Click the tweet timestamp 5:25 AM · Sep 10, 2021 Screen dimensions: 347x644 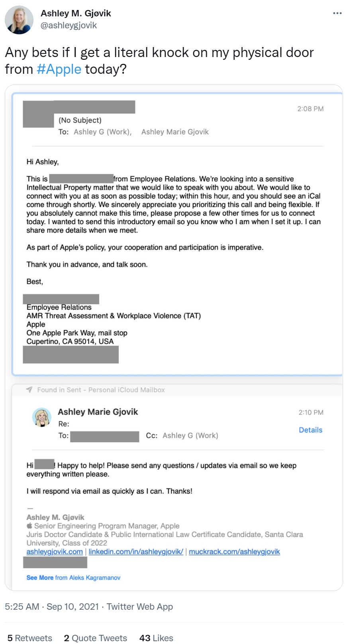52,607
